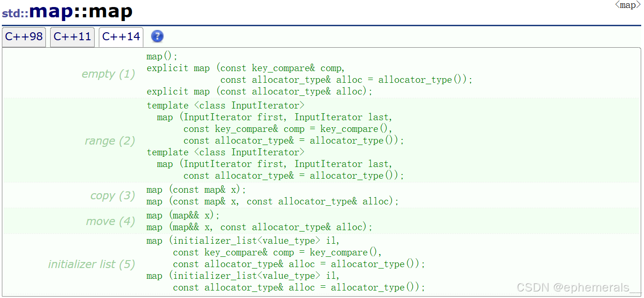
Task: Open the allocator_type link in the empty constructor
Action: click(290, 80)
